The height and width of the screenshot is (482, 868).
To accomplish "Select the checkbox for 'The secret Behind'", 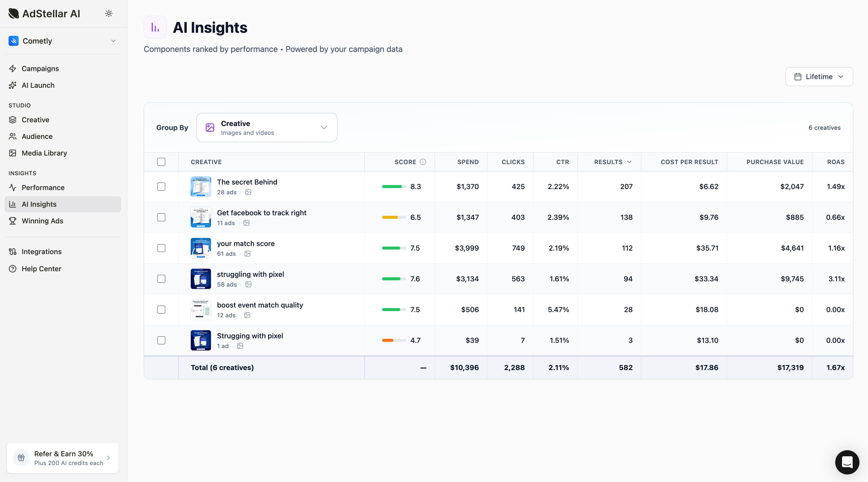I will click(x=161, y=186).
